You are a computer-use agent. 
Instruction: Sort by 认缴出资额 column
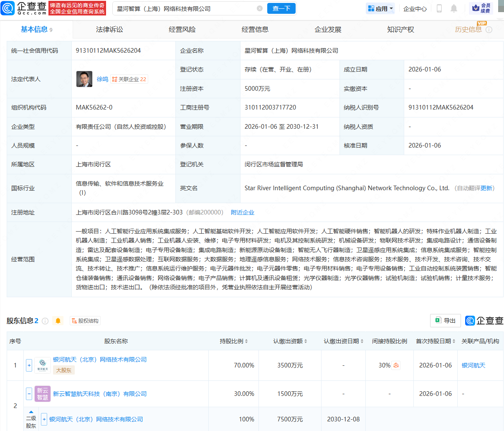click(x=290, y=341)
